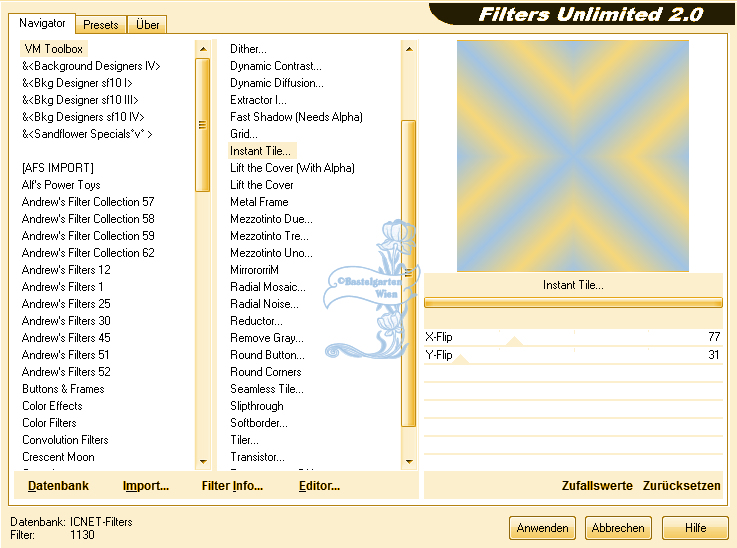Image resolution: width=737 pixels, height=548 pixels.
Task: Choose the Metal Frame filter
Action: pos(259,202)
